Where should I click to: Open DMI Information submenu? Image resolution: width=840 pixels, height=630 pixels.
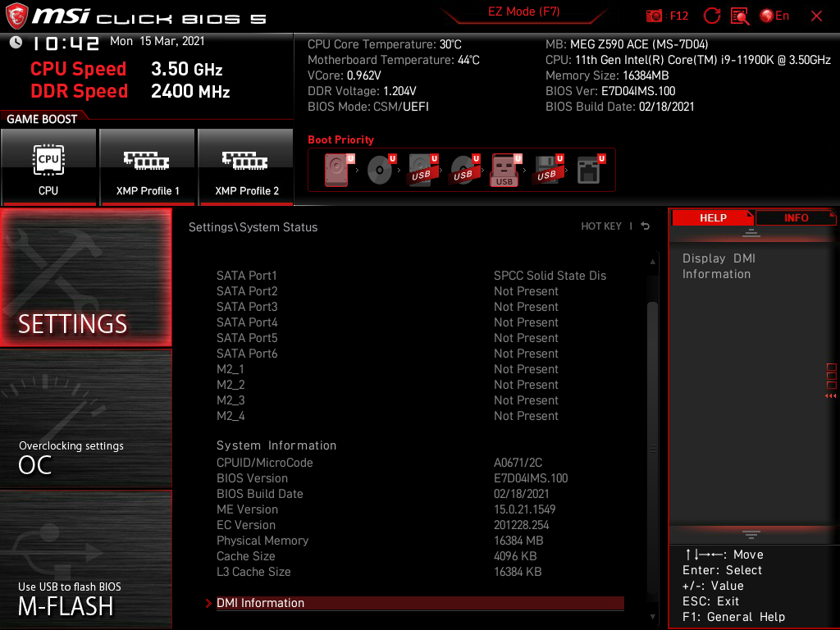point(420,603)
